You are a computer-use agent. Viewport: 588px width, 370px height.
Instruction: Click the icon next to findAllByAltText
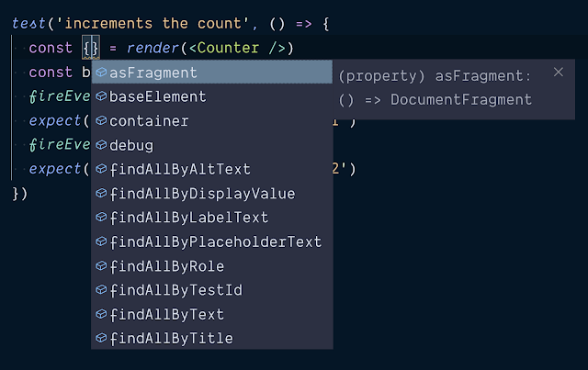101,169
